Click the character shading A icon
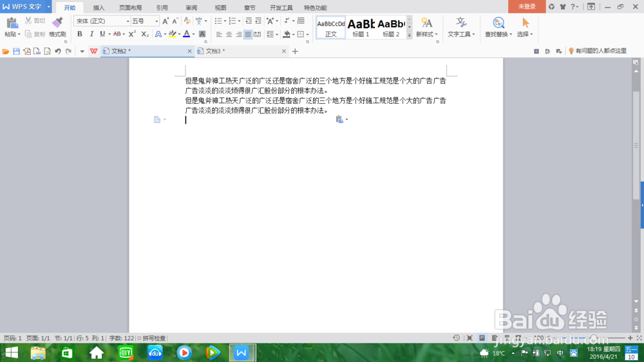The height and width of the screenshot is (362, 644). [202, 34]
